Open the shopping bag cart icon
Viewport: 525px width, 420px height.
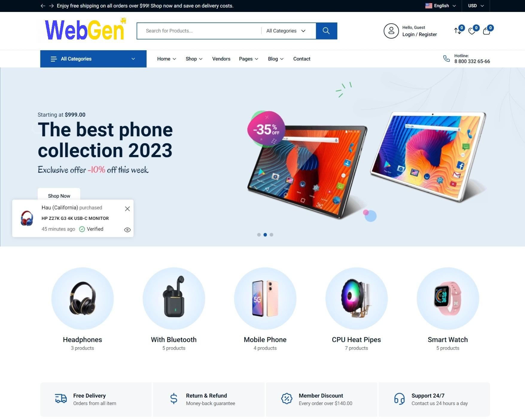coord(486,31)
